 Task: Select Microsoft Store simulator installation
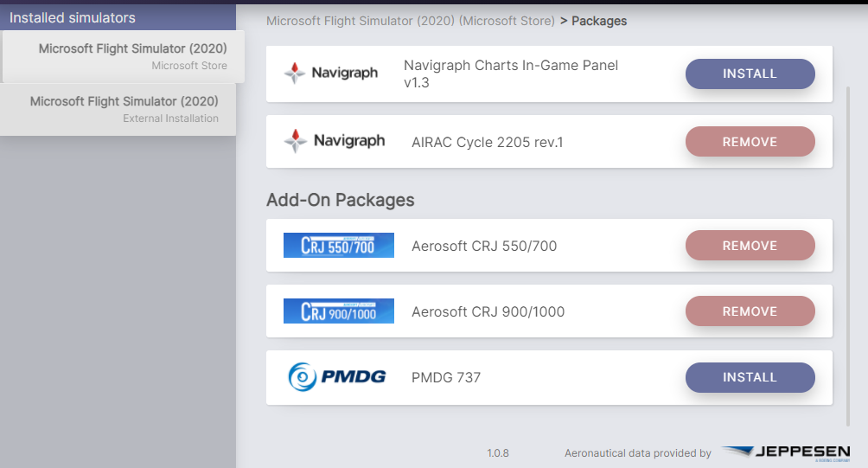pyautogui.click(x=123, y=56)
